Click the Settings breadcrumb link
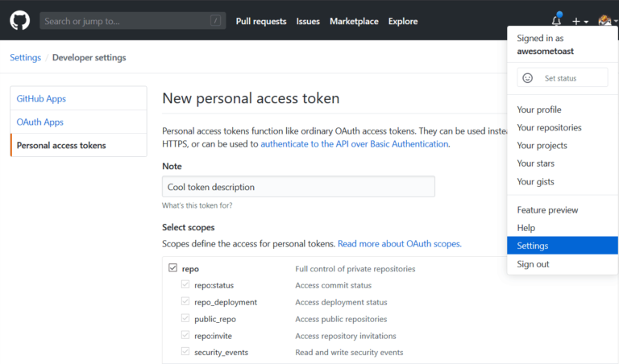619x364 pixels. [25, 57]
